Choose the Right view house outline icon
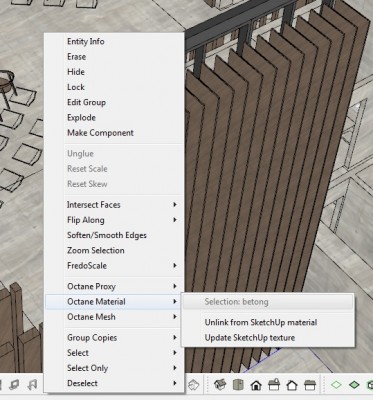The height and width of the screenshot is (400, 373). coord(292,385)
